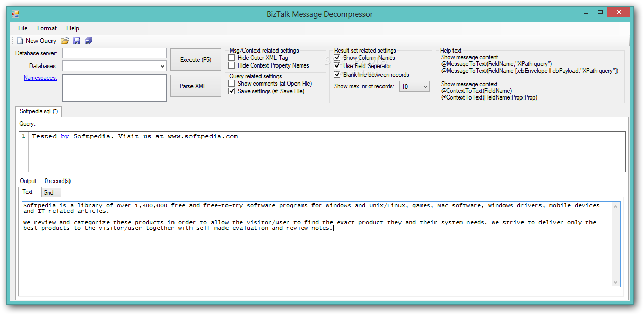Disable Use Field Seperator
This screenshot has height=315, width=644.
[337, 66]
